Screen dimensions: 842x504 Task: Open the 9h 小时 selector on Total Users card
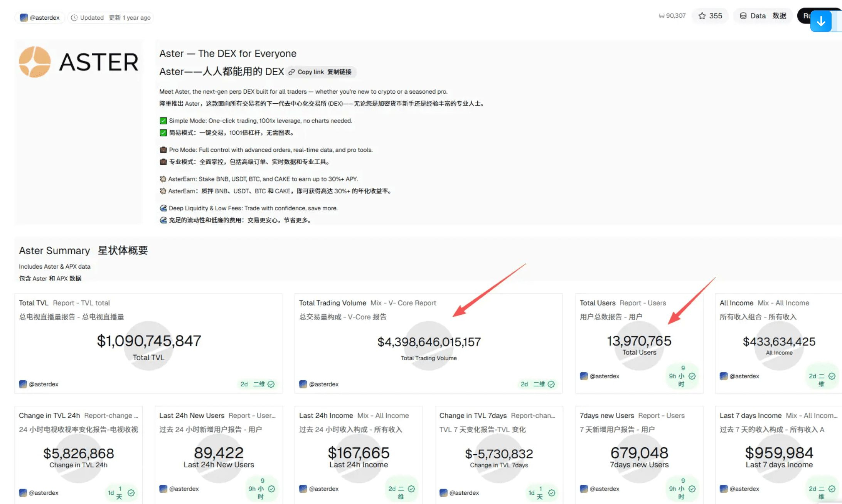click(x=677, y=376)
